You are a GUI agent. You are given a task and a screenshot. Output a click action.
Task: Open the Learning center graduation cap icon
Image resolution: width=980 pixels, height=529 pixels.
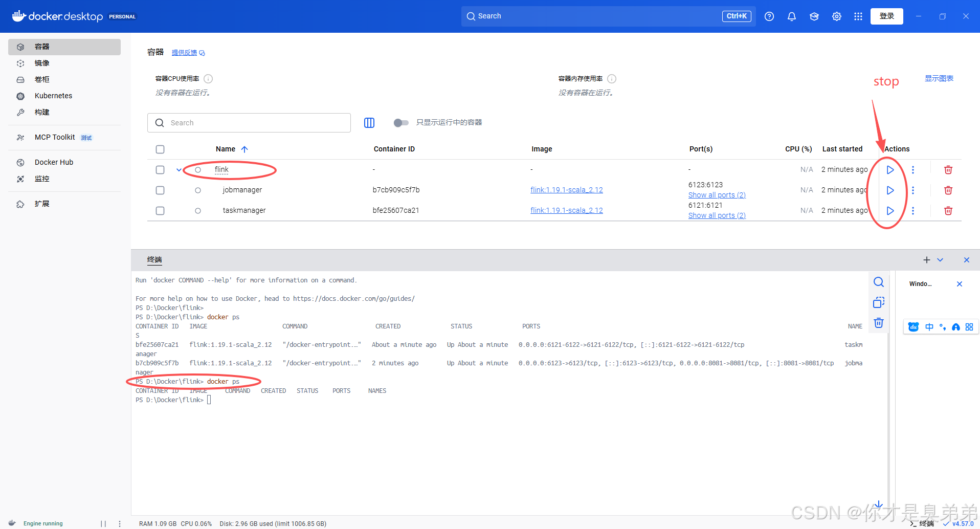pyautogui.click(x=814, y=16)
